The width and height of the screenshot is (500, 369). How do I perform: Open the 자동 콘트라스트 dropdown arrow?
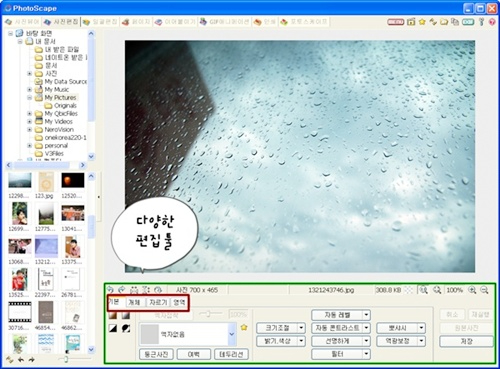pos(366,328)
